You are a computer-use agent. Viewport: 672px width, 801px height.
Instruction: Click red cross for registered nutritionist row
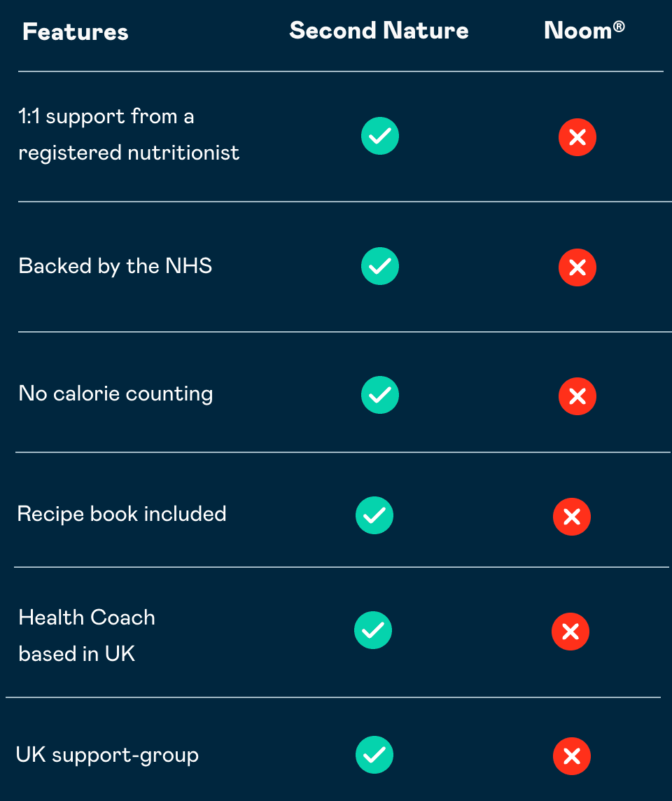[577, 137]
